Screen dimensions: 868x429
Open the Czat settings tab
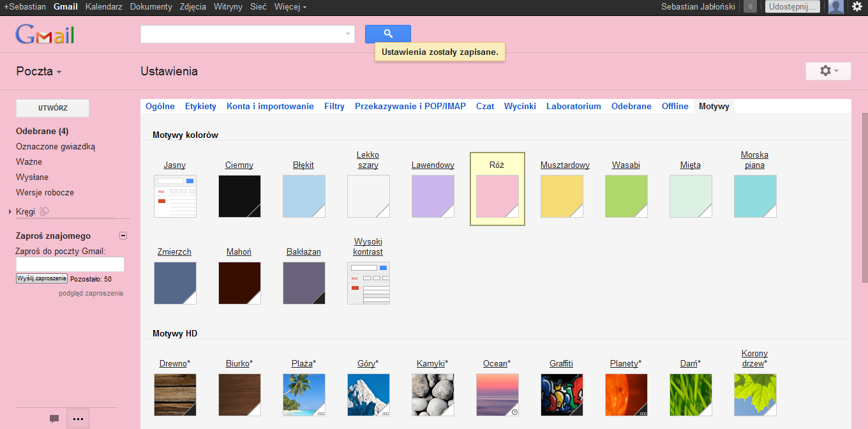(x=485, y=106)
